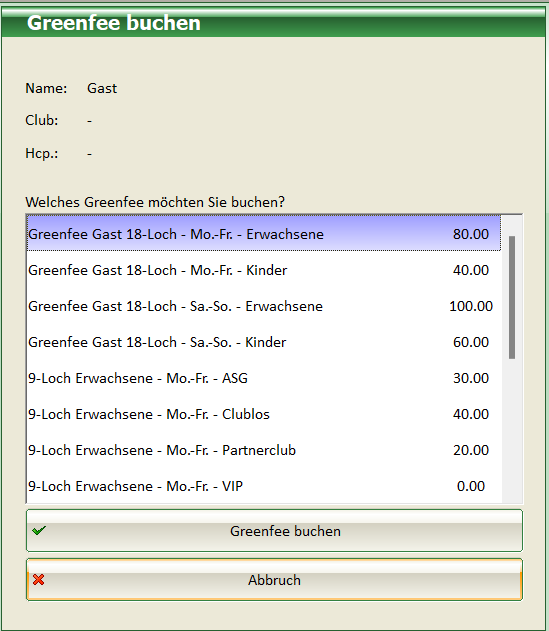The image size is (549, 631).
Task: Pick 9-Loch Erwachsene Mo.-Fr. Clublos entry
Action: 264,414
